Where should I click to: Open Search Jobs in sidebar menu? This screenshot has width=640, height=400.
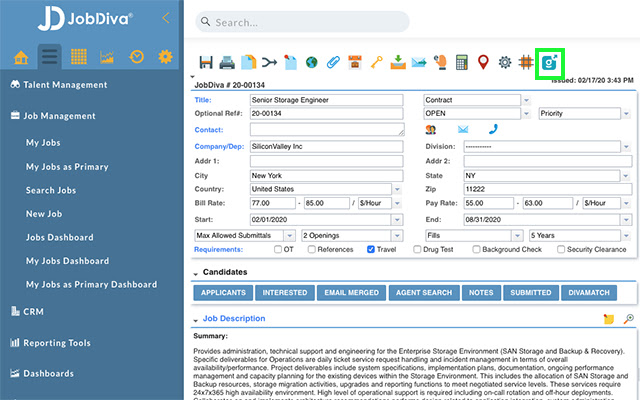54,190
